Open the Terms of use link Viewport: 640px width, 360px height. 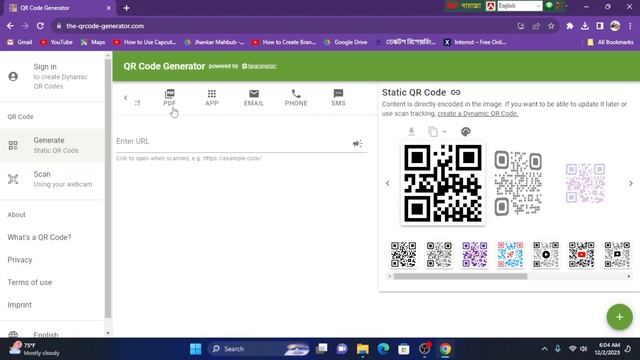point(29,282)
